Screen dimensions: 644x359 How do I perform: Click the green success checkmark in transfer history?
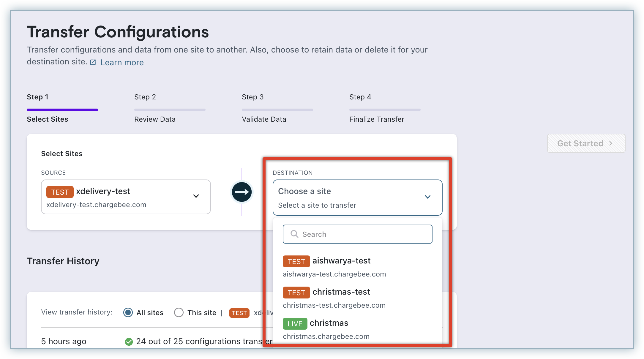[x=129, y=342]
